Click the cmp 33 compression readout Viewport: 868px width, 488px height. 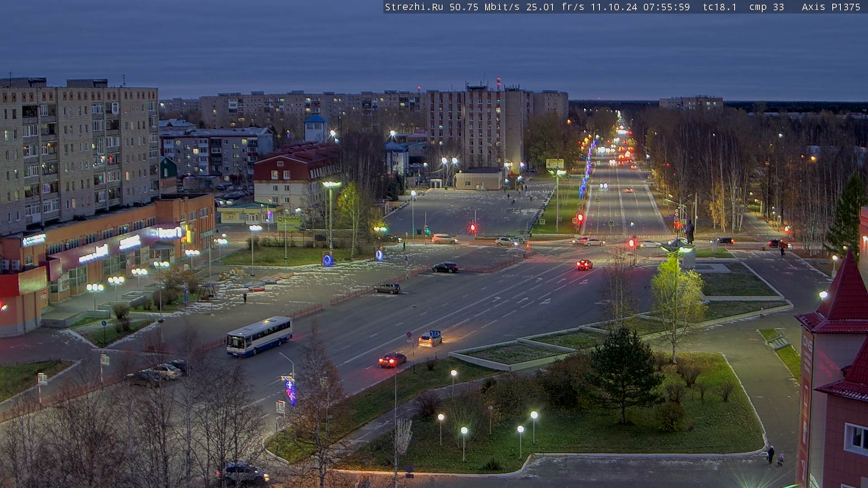tap(767, 7)
